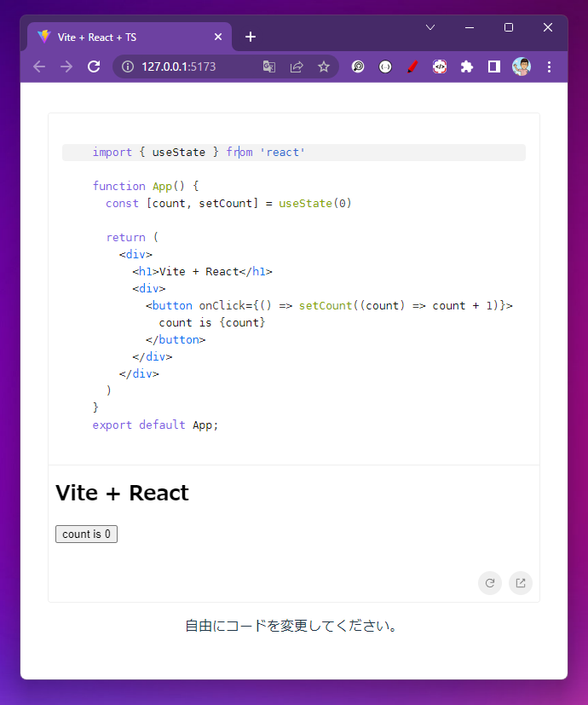Screen dimensions: 588x705
Task: Click the magnifier extension icon
Action: (358, 66)
